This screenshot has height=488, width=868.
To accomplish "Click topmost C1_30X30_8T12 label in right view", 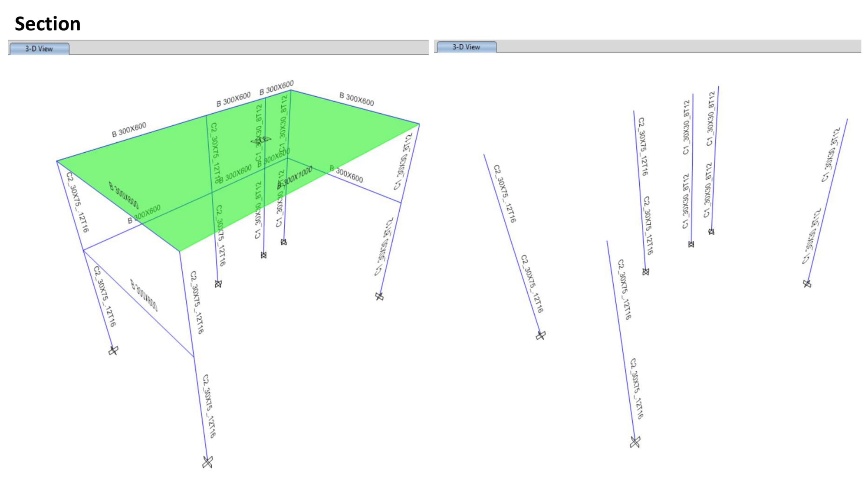I will click(710, 118).
